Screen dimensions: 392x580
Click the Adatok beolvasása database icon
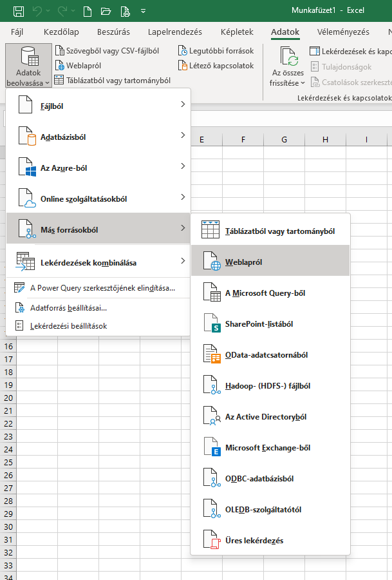29,56
